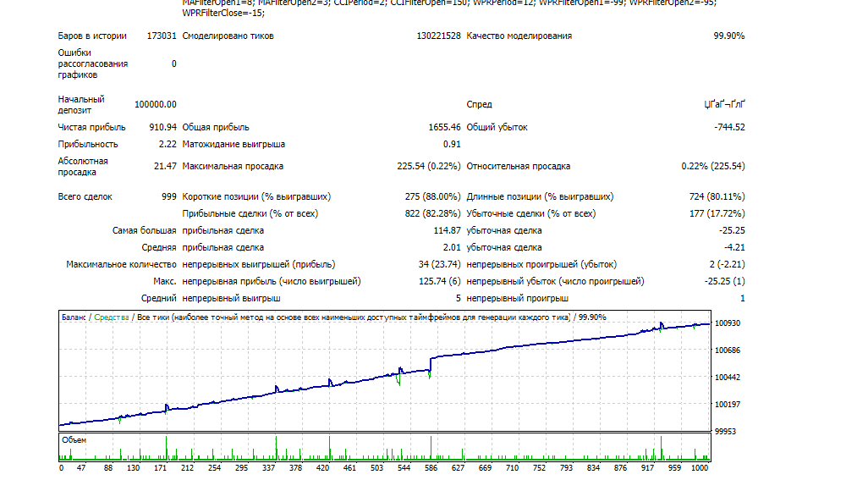Screen dimensions: 868x480
Task: Click the 'Прибыльность' label
Action: coord(88,145)
